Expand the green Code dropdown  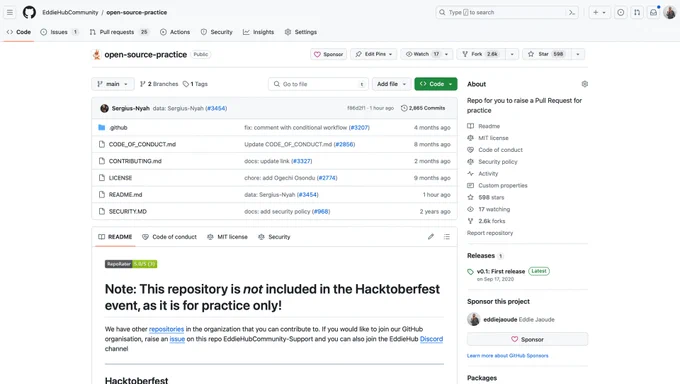tap(436, 84)
